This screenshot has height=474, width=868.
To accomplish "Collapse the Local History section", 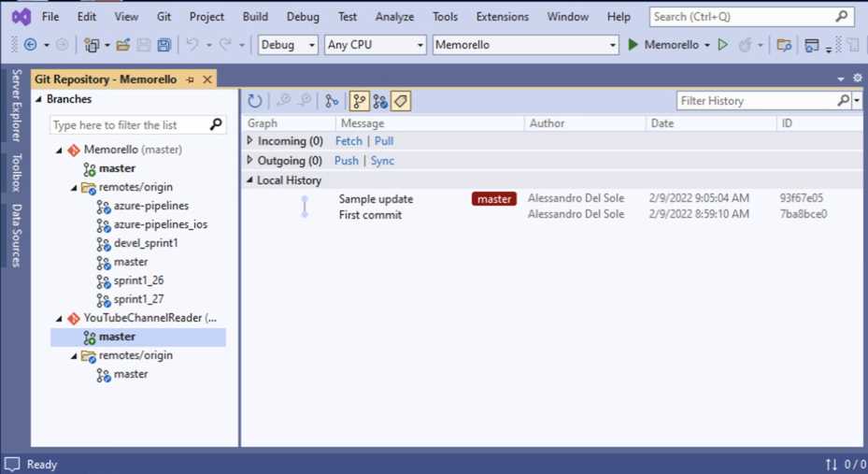I will coord(249,180).
